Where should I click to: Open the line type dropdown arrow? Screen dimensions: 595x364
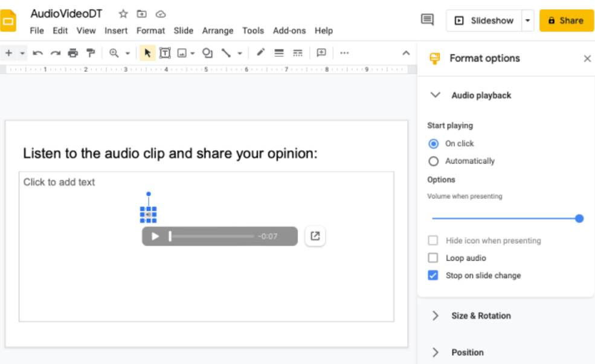(x=240, y=54)
